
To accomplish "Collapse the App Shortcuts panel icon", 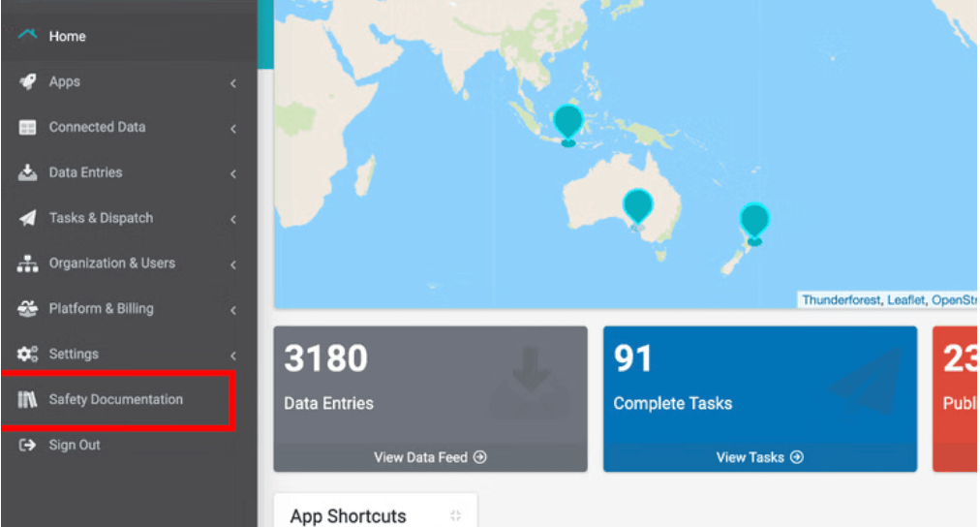I will click(x=456, y=516).
